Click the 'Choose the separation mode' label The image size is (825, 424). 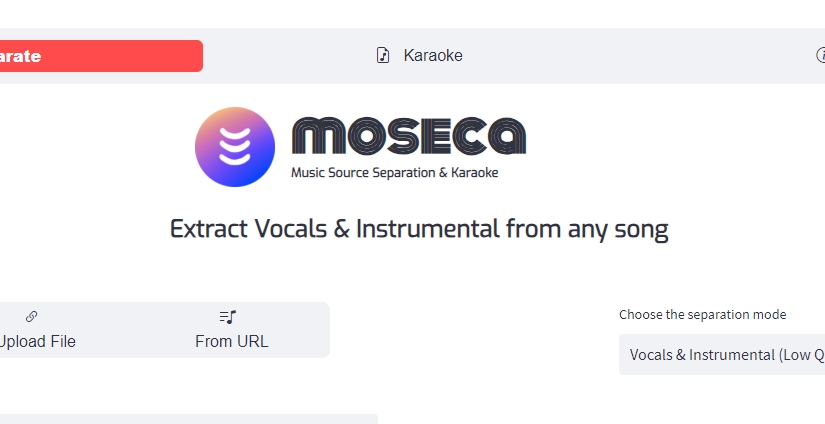pyautogui.click(x=702, y=314)
